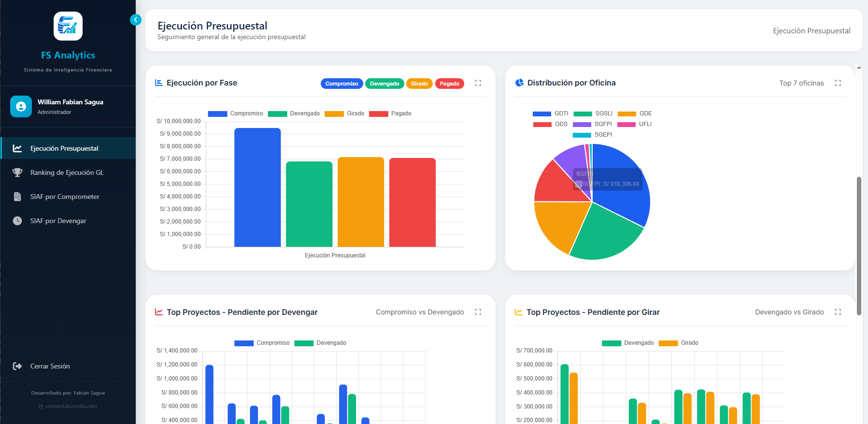868x424 pixels.
Task: Toggle the Pagado pill filter
Action: pyautogui.click(x=449, y=84)
